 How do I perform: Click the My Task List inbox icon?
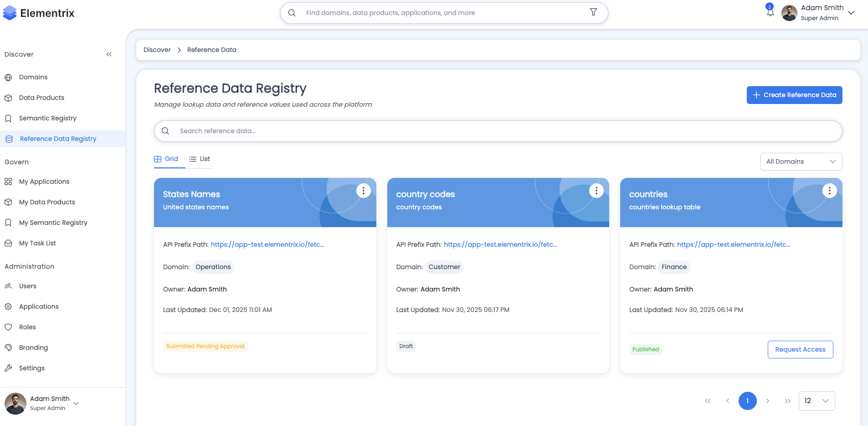click(8, 243)
